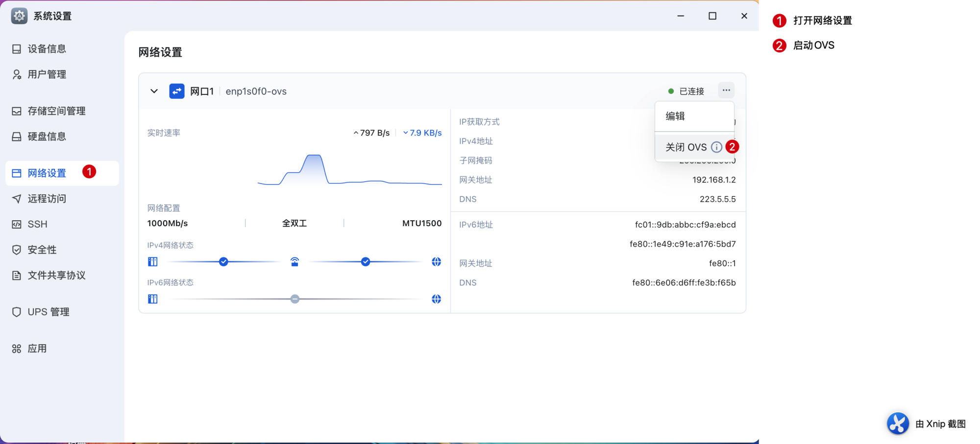The height and width of the screenshot is (444, 980).
Task: Click the three-dot more options button
Action: point(726,90)
